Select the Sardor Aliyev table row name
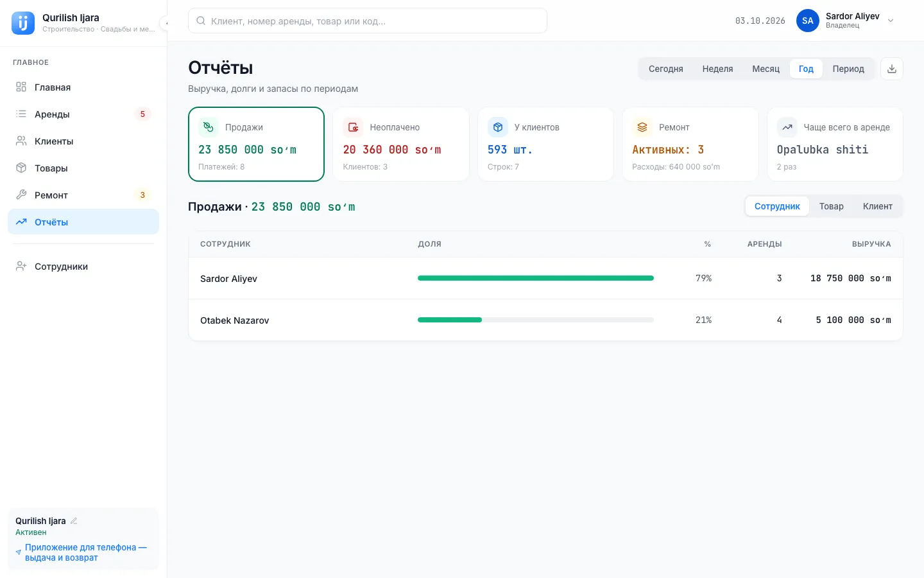 (228, 279)
